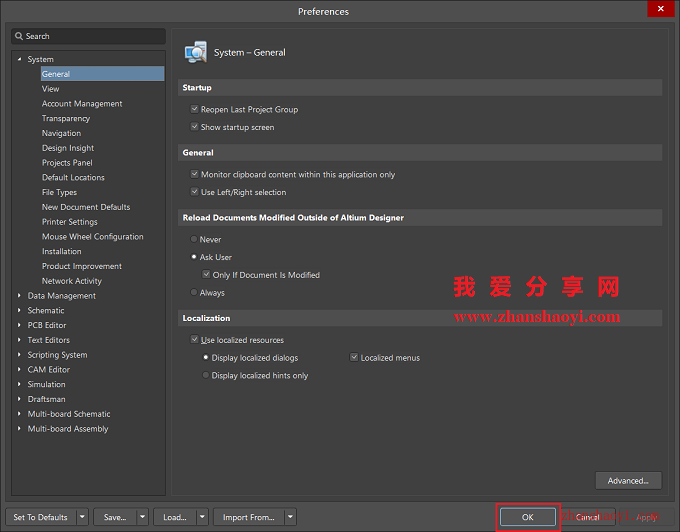This screenshot has width=680, height=532.
Task: Click the Cancel button
Action: point(588,517)
